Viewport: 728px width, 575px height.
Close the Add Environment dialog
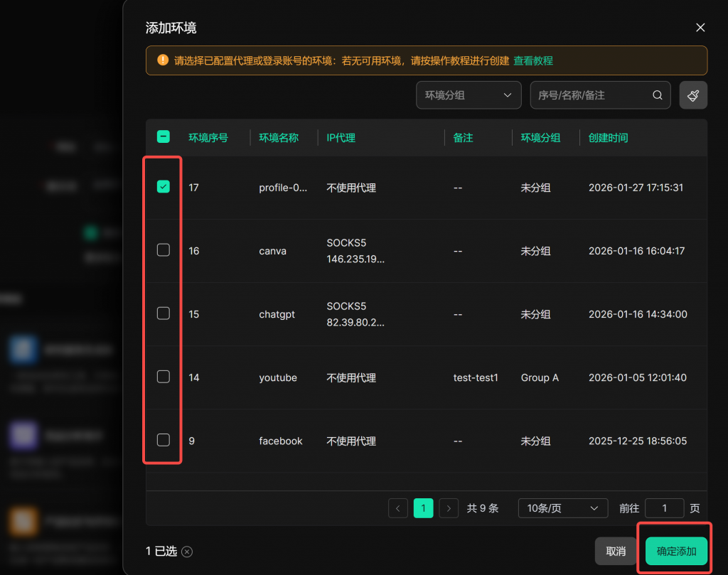pyautogui.click(x=700, y=28)
